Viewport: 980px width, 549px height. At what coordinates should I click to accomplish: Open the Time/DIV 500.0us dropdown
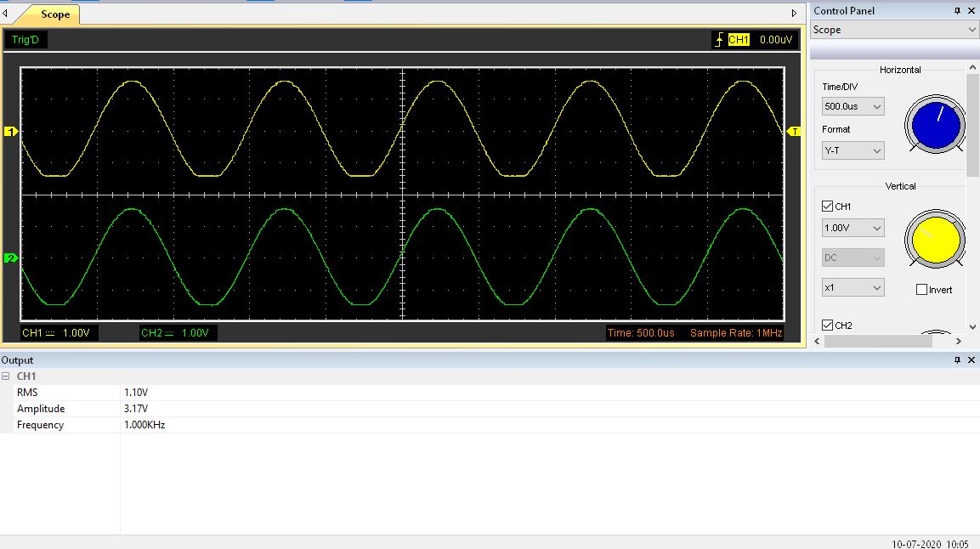[x=853, y=106]
